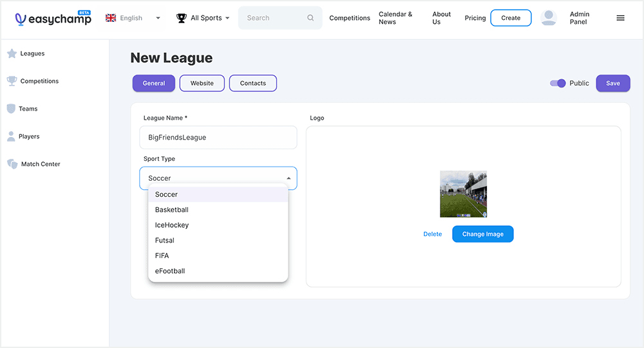Click the Players person icon in sidebar
The height and width of the screenshot is (348, 644).
pos(11,136)
